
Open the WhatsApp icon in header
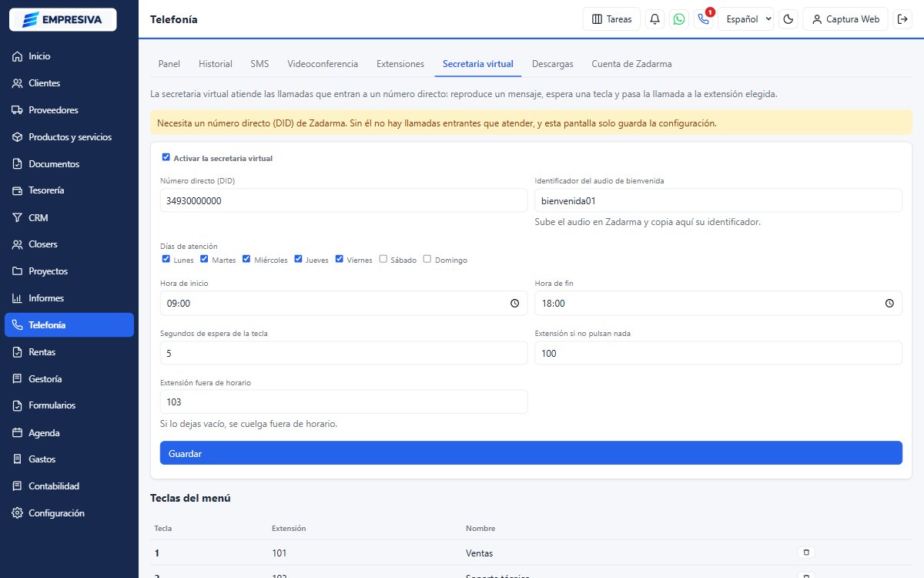coord(679,19)
